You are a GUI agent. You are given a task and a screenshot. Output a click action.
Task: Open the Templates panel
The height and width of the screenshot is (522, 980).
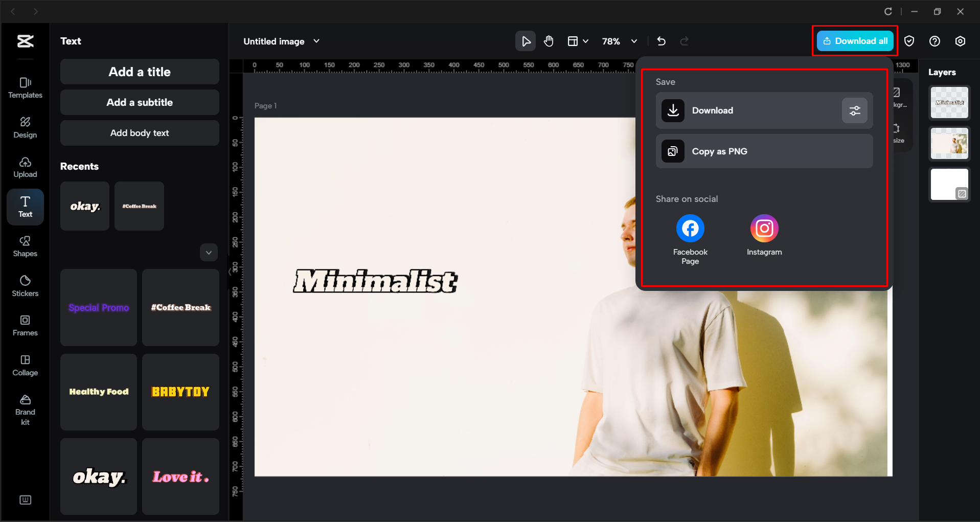pyautogui.click(x=25, y=88)
